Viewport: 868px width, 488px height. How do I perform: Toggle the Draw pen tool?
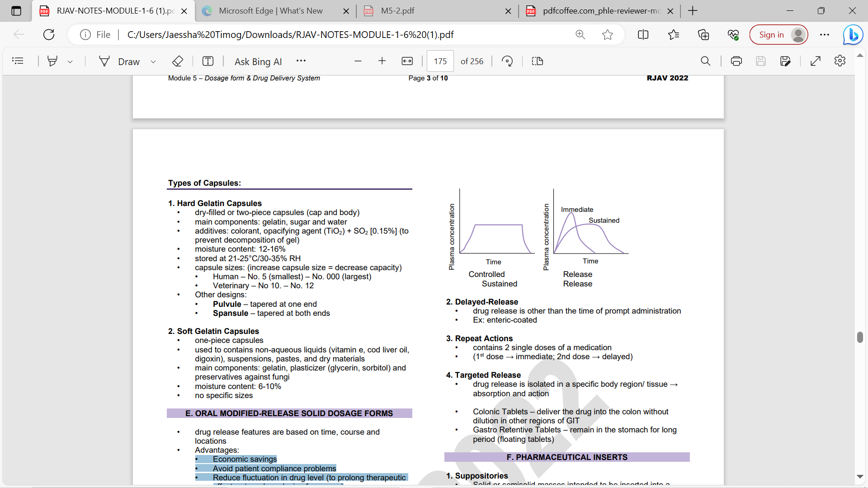pos(120,61)
